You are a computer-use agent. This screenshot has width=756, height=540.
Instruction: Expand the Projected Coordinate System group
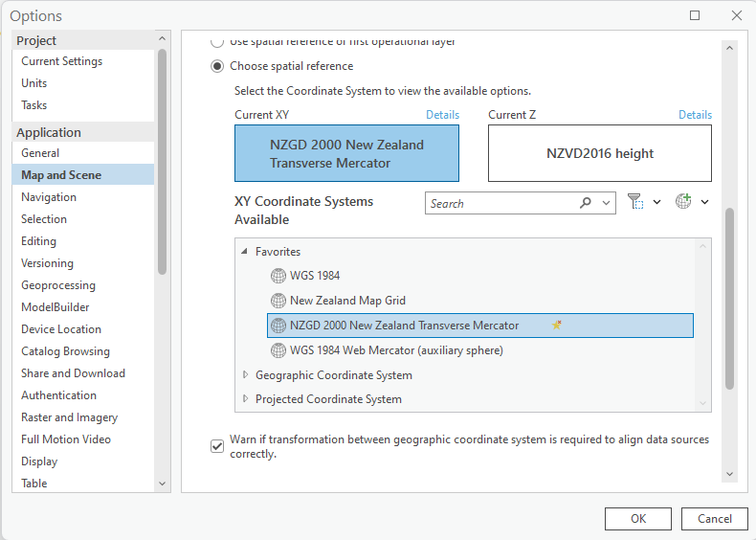coord(246,399)
